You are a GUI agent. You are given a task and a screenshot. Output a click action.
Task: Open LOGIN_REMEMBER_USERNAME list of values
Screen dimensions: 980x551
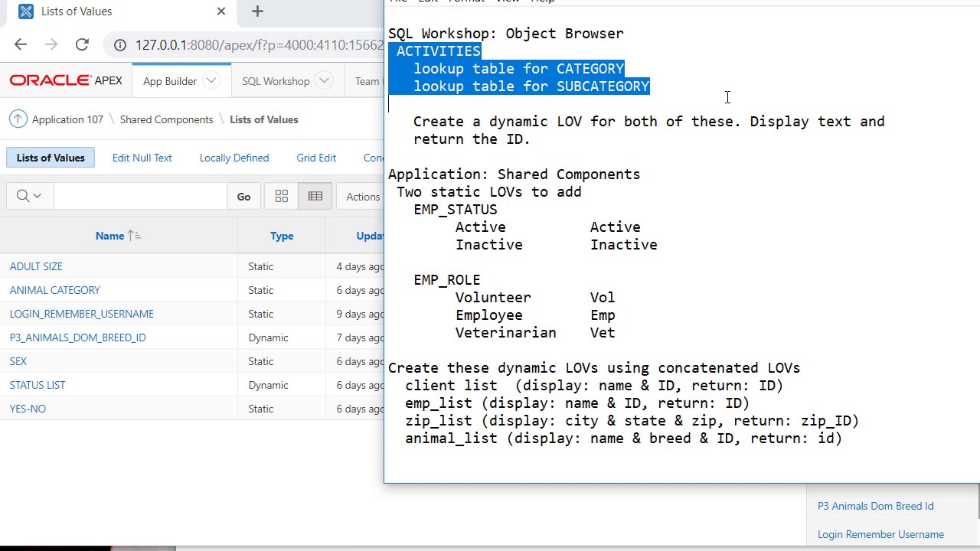tap(82, 314)
